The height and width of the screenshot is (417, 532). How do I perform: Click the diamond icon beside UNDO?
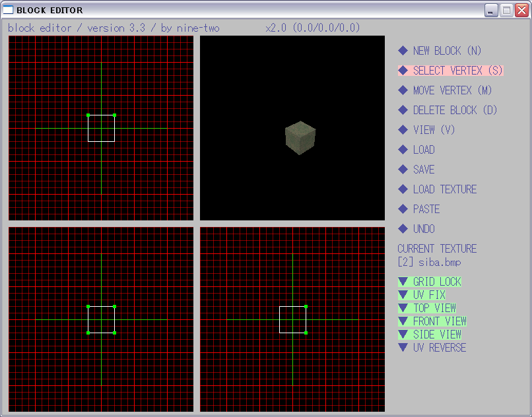(x=403, y=229)
